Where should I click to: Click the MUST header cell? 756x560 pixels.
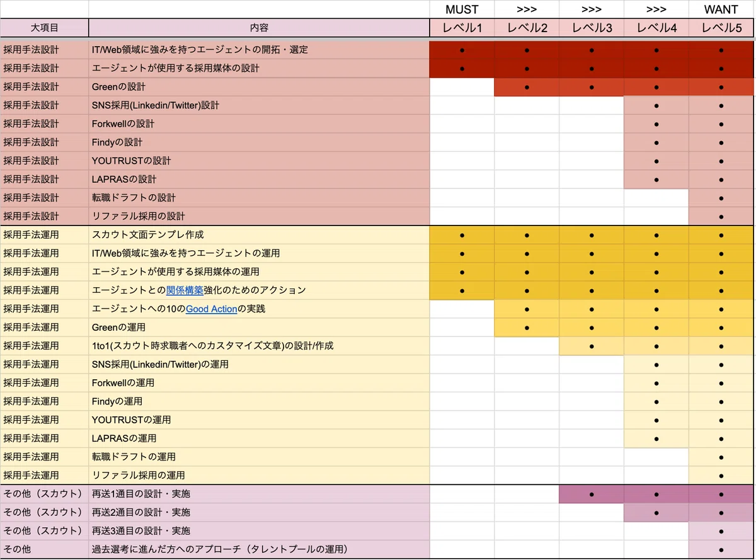point(462,9)
